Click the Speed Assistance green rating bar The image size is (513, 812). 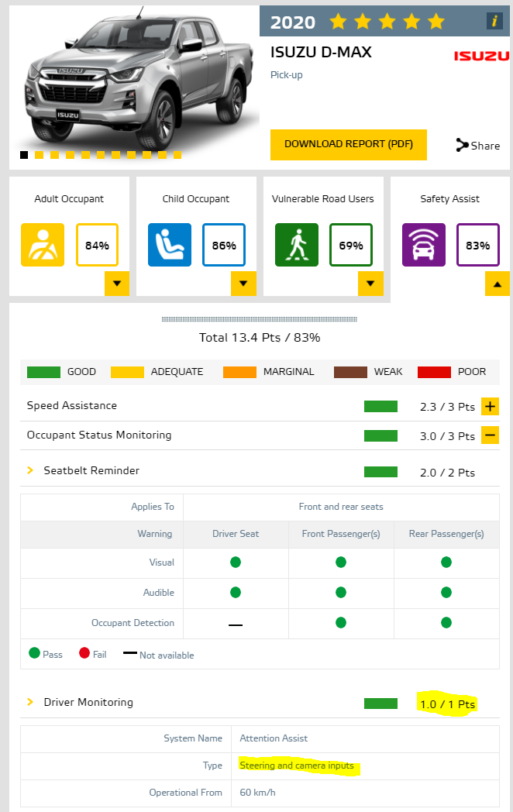[x=380, y=407]
